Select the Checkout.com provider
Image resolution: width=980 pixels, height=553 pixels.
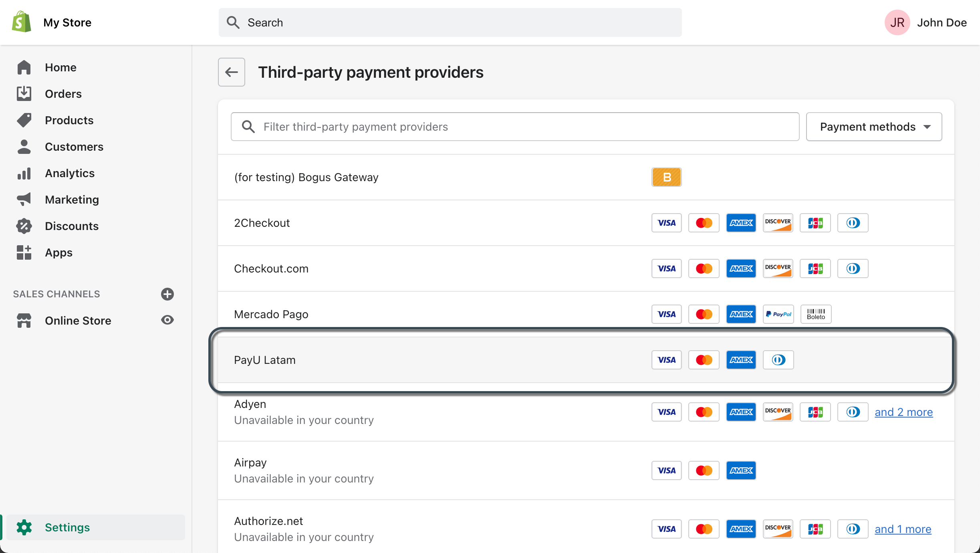coord(271,268)
